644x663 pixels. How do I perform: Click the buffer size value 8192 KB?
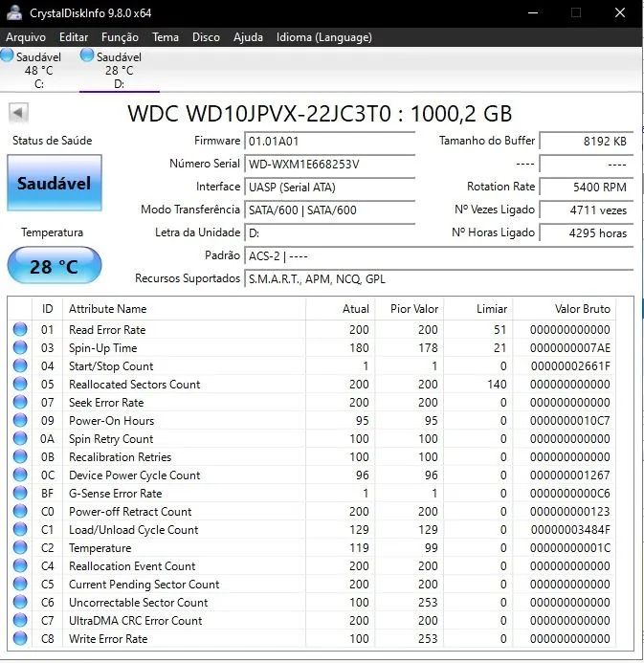coord(587,141)
